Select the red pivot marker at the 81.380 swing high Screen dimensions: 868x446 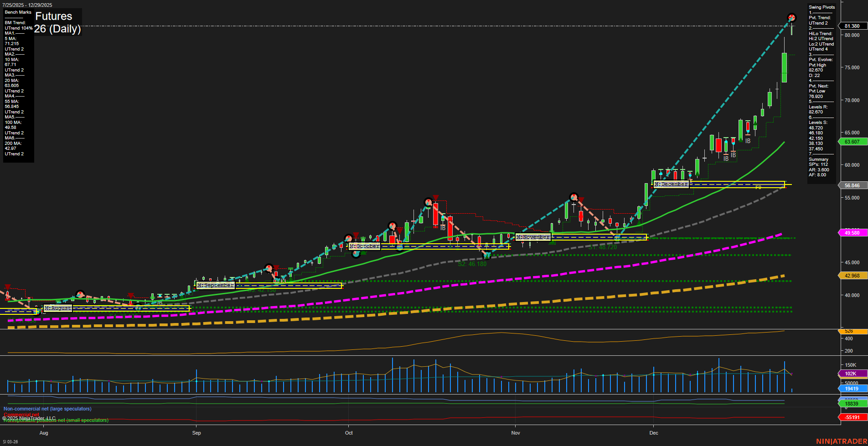792,17
